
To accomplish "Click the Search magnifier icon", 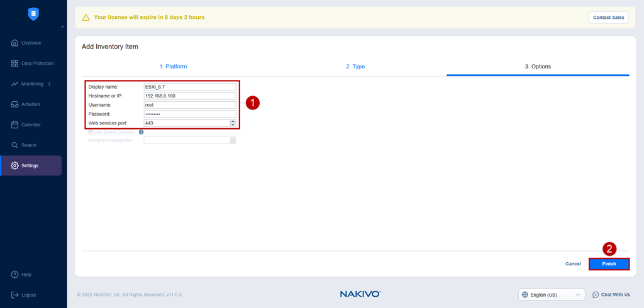I will 15,145.
